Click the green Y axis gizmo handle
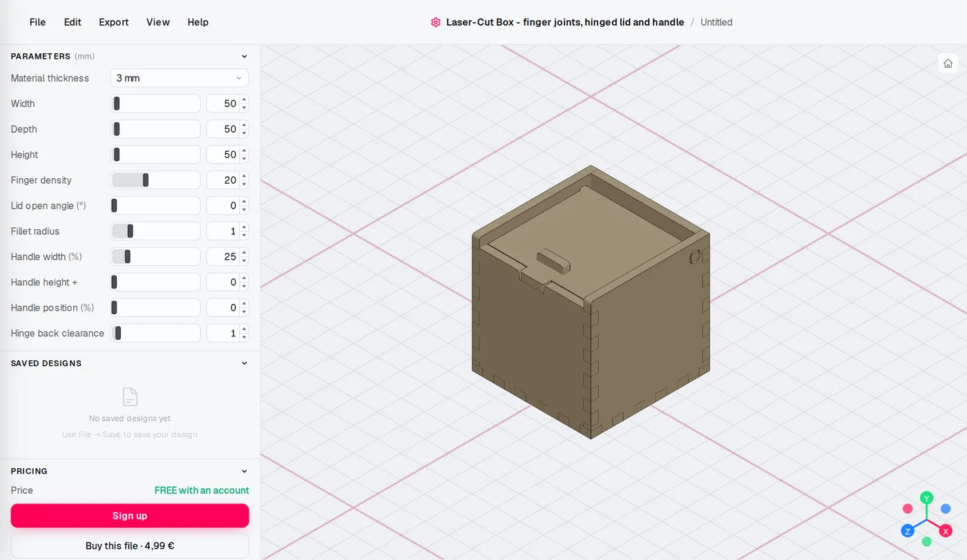The image size is (967, 560). point(927,498)
